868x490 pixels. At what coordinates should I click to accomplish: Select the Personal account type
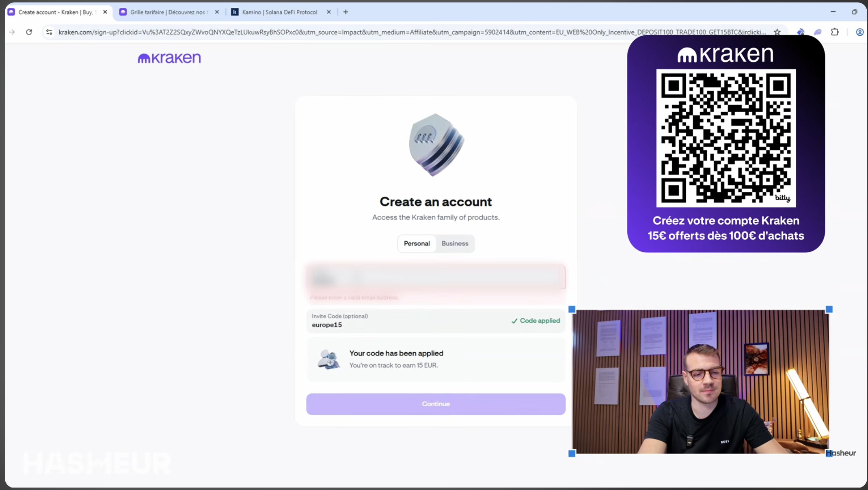point(417,243)
